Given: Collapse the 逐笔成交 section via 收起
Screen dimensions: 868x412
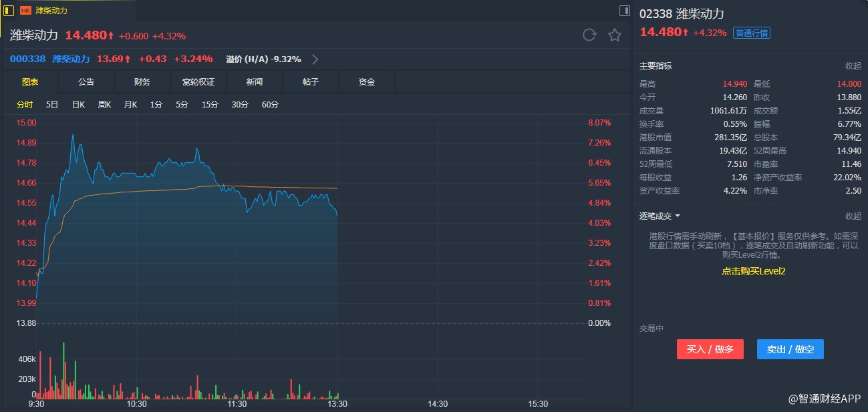Looking at the screenshot, I should click(853, 216).
